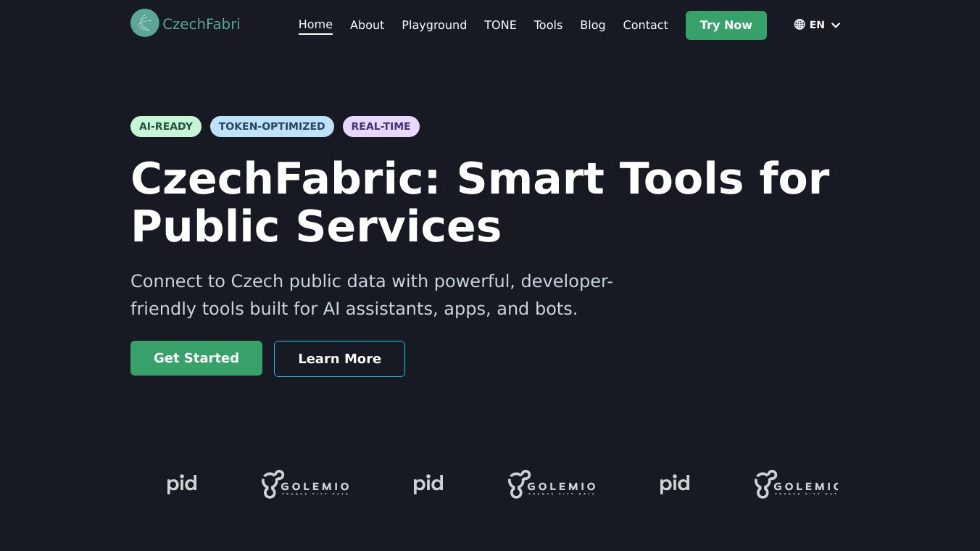Click the "Connect to Czech public data" subtitle
The image size is (980, 551).
click(372, 295)
